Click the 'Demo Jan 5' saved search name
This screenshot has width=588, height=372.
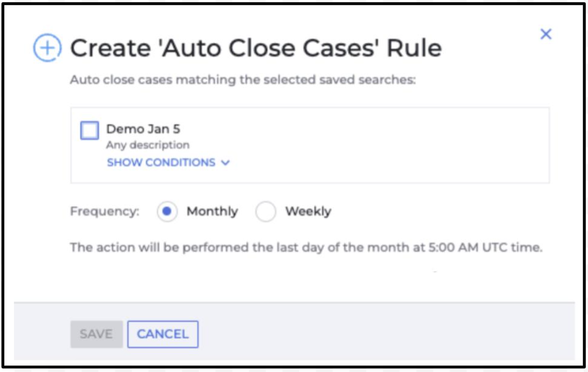pos(143,129)
